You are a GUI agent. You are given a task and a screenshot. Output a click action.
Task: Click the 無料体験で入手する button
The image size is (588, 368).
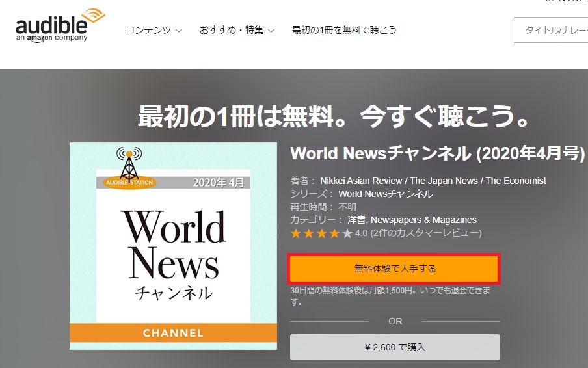click(x=394, y=269)
